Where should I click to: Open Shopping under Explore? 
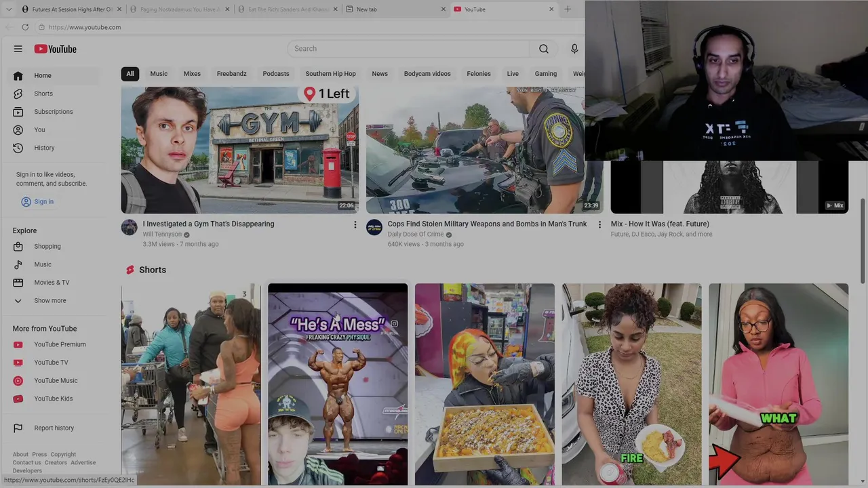(x=54, y=246)
